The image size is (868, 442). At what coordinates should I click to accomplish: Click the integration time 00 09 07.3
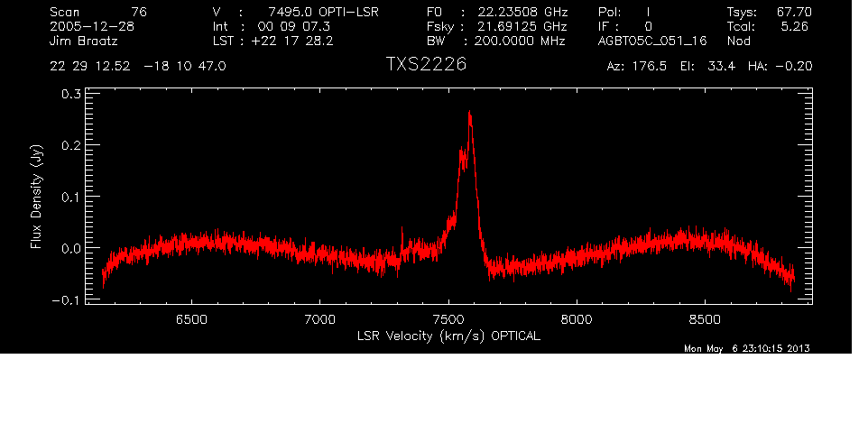point(293,26)
